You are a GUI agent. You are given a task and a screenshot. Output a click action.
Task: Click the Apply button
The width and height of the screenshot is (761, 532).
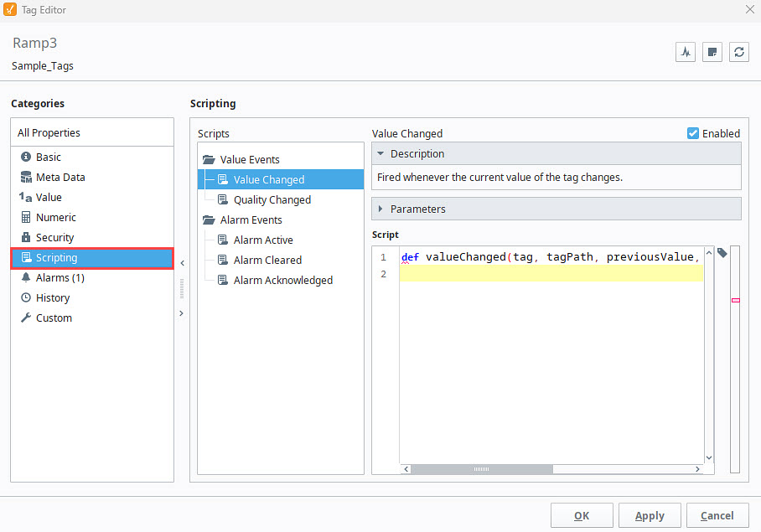coord(650,515)
